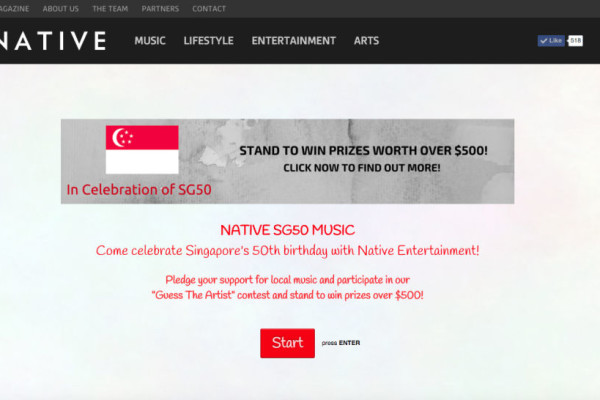Go to the ENTERTAINMENT category

click(293, 41)
